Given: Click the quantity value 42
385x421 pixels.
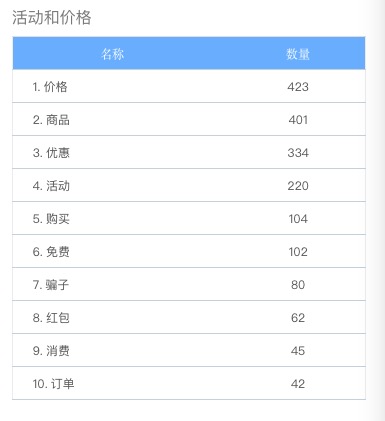Looking at the screenshot, I should click(x=298, y=384).
